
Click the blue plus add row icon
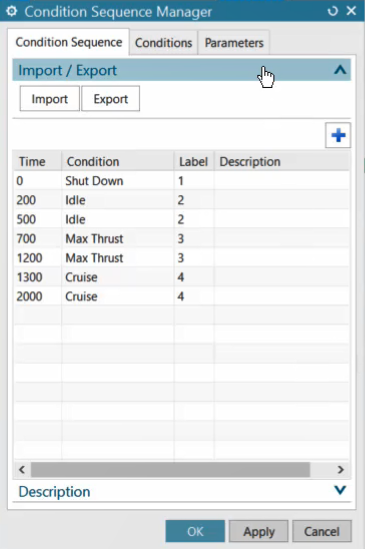(x=338, y=135)
